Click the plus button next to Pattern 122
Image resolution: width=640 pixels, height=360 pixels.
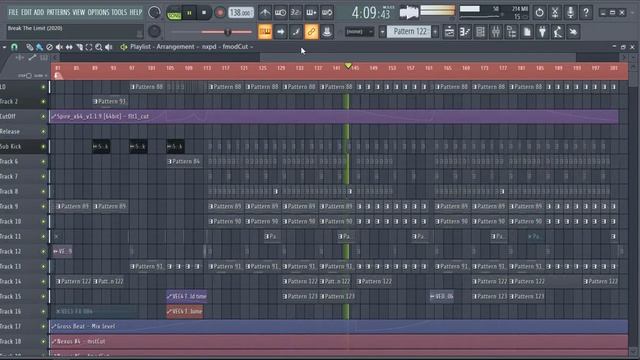tap(435, 32)
